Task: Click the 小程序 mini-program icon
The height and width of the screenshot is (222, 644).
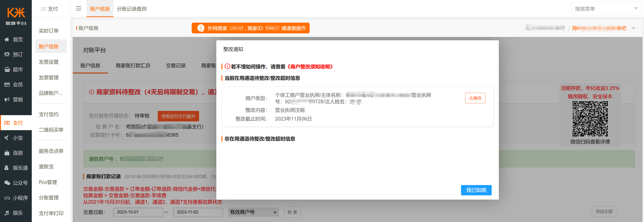Action: coord(7,198)
